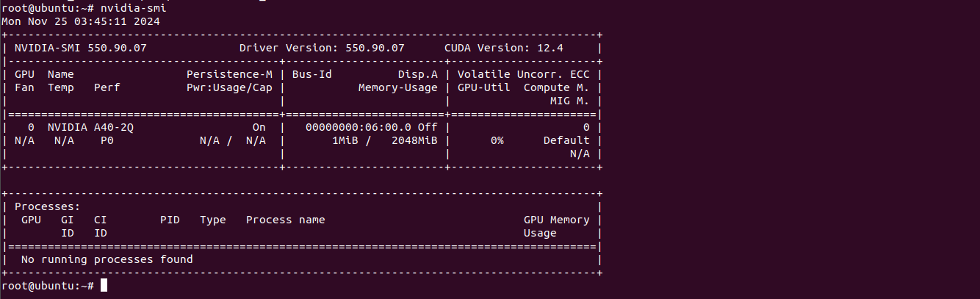Click the 2048MiB total memory value
980x299 pixels.
[414, 140]
